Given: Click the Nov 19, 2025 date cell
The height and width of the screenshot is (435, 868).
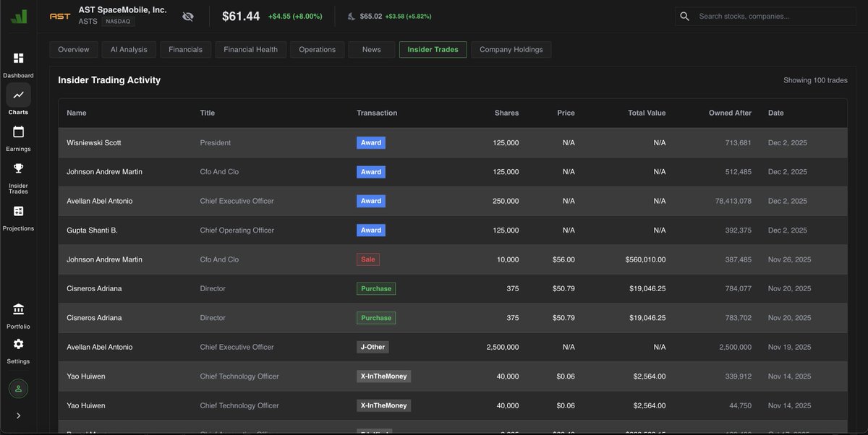Looking at the screenshot, I should pyautogui.click(x=790, y=347).
